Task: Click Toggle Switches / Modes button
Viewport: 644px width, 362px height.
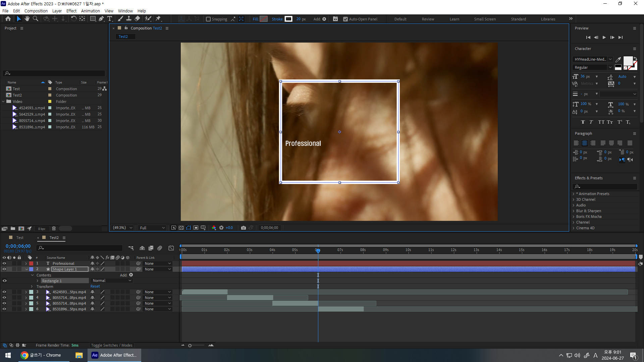Action: [x=112, y=345]
